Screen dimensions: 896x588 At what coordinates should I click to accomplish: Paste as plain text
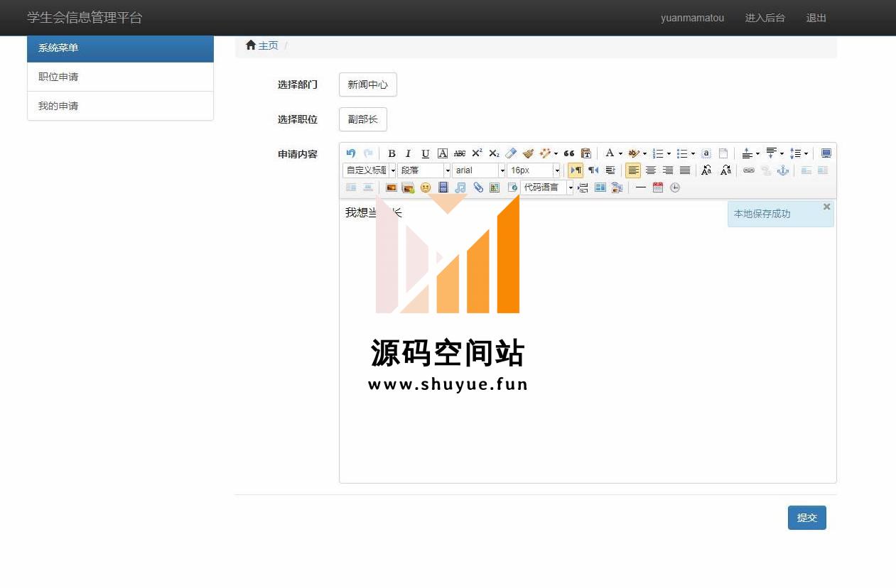pos(586,153)
